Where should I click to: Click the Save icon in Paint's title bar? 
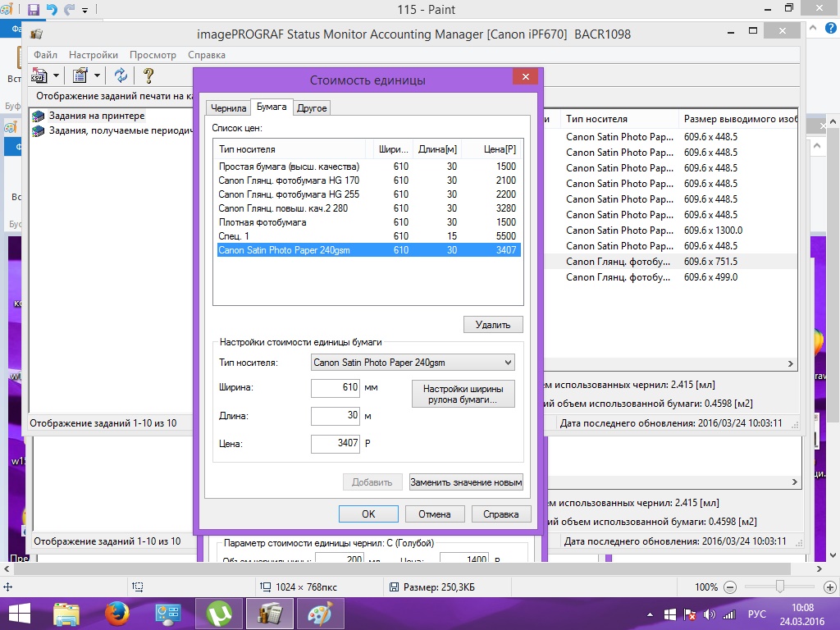(x=33, y=9)
